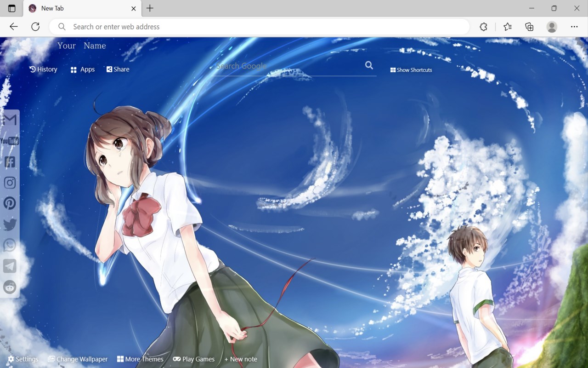Open Instagram shortcut in sidebar

(x=10, y=183)
